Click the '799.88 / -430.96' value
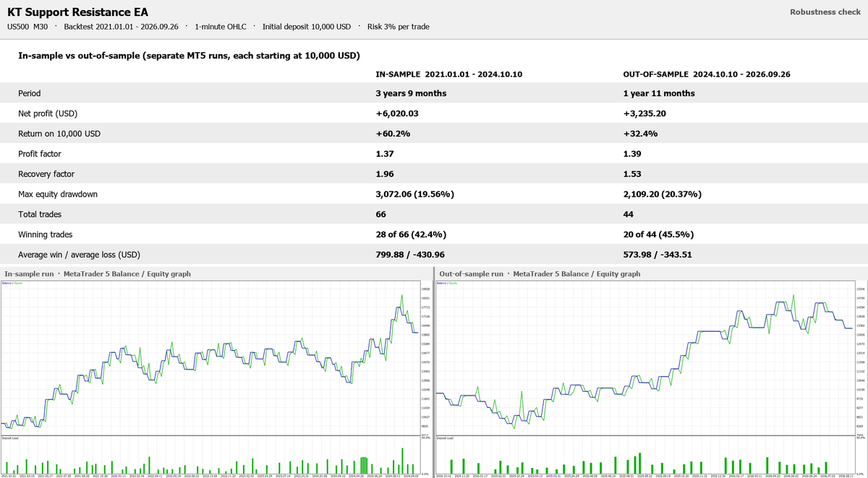Image resolution: width=868 pixels, height=478 pixels. (412, 255)
